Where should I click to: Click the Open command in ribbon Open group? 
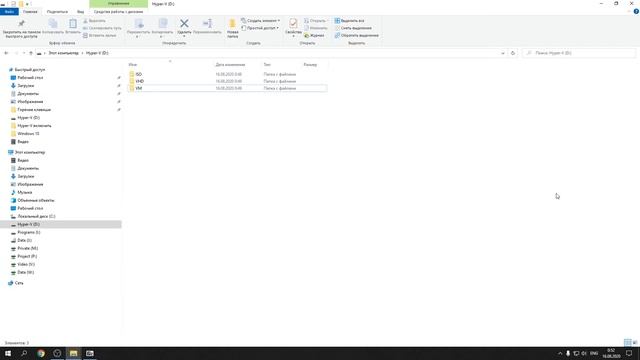(x=315, y=21)
